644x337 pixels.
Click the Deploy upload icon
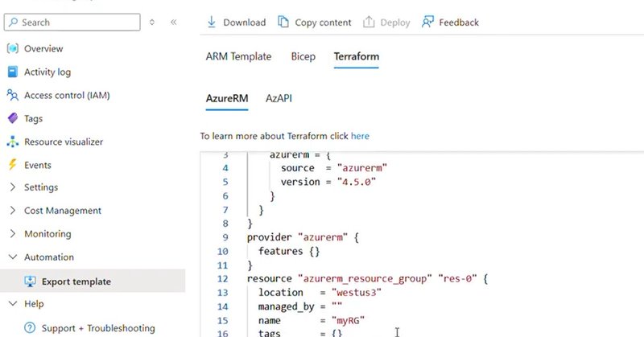(369, 23)
